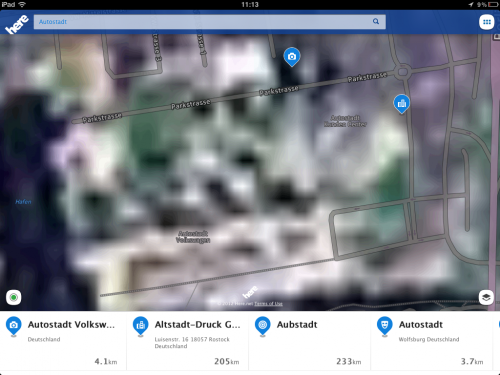500x375 pixels.
Task: Select Autostadt Wolfsburg Deutschland result
Action: point(432,341)
